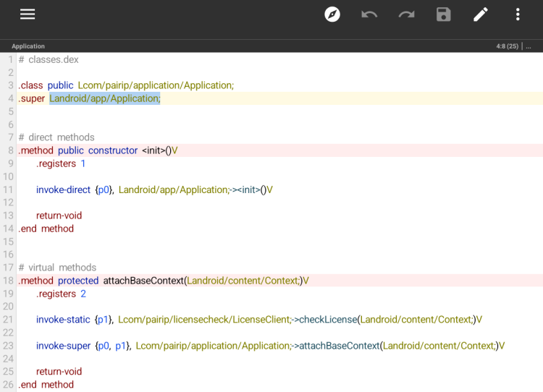Click 'attachBaseContext' method name on line 18

click(143, 281)
